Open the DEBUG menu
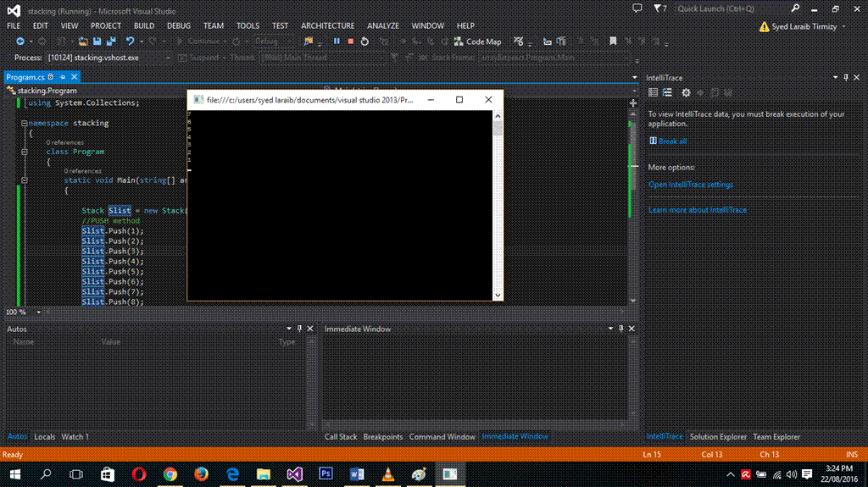Screen dimensions: 868x487 tap(178, 25)
